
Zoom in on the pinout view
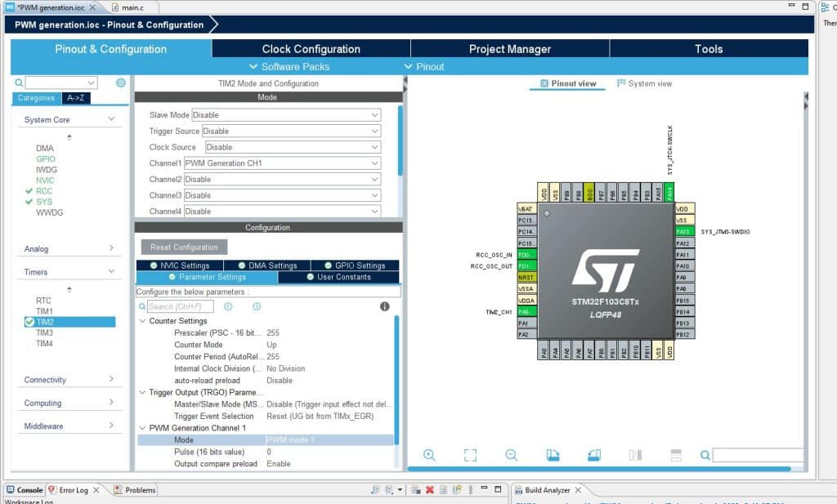click(x=429, y=455)
